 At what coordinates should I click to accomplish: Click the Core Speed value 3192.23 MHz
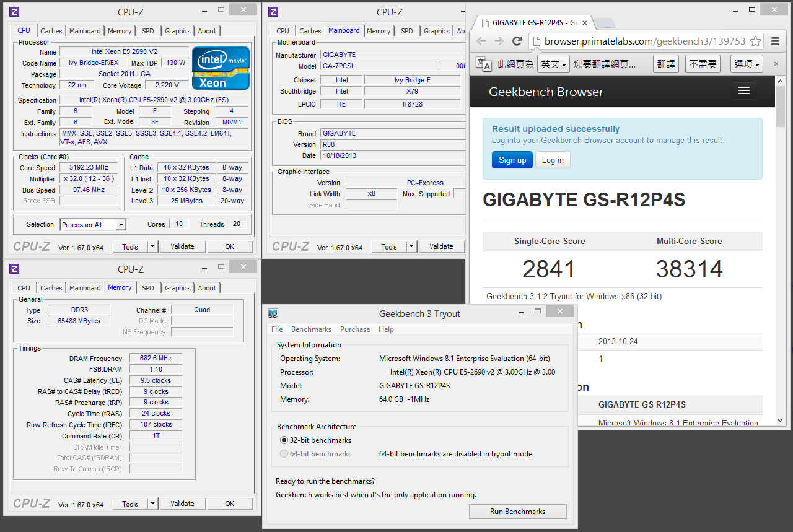click(x=89, y=168)
